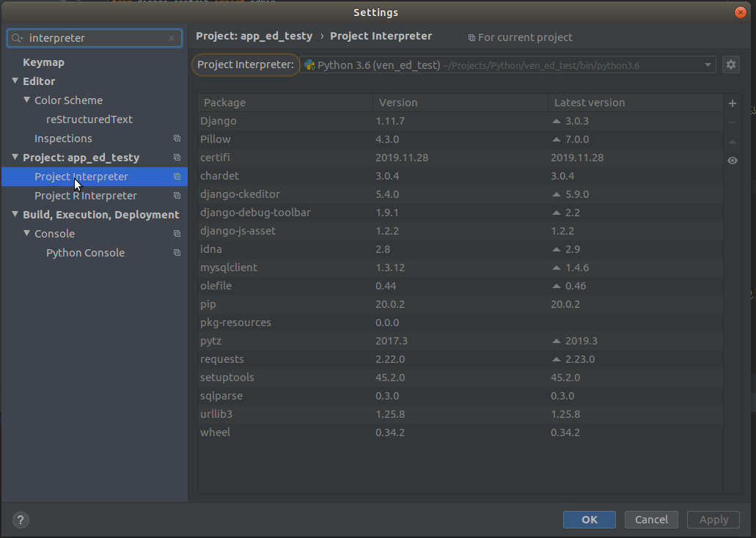Select the chardet package row

[x=460, y=176]
